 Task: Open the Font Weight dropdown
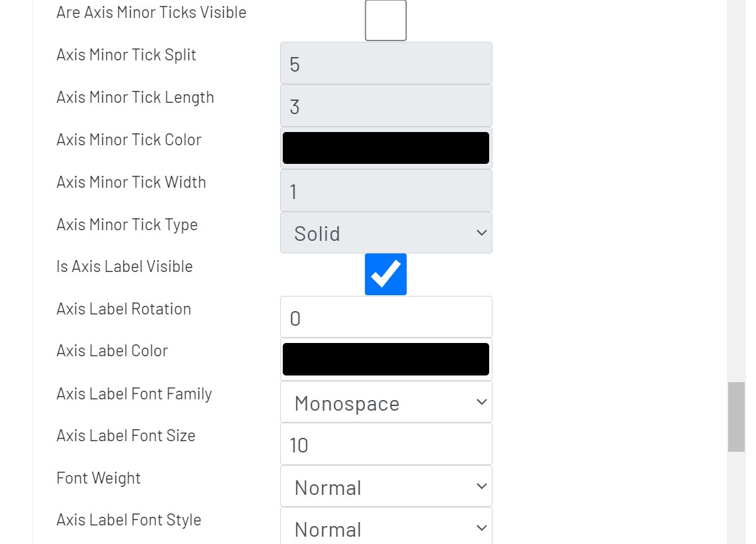pos(386,486)
